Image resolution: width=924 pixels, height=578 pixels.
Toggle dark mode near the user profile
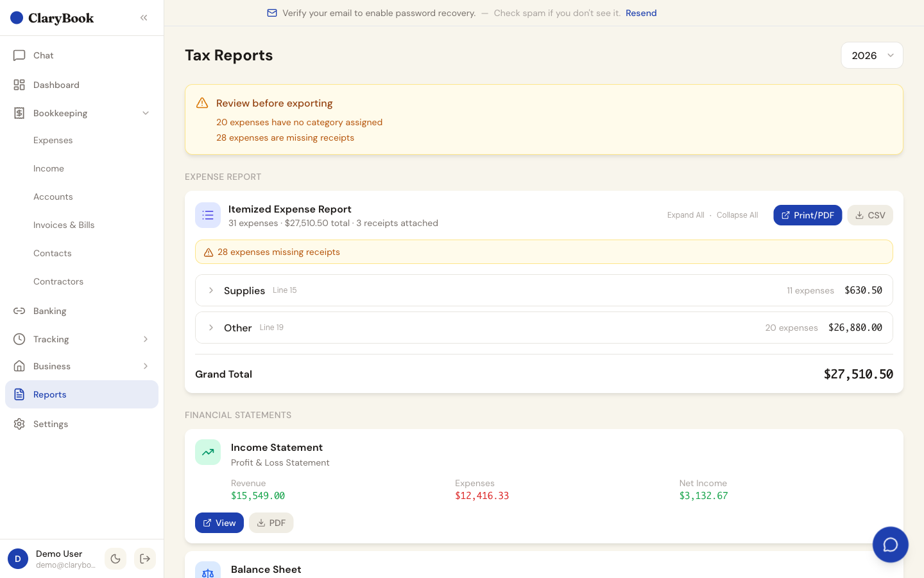[x=116, y=559]
